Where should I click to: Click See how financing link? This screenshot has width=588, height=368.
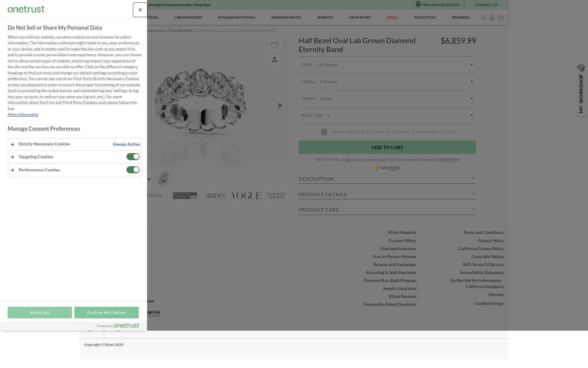click(x=450, y=160)
